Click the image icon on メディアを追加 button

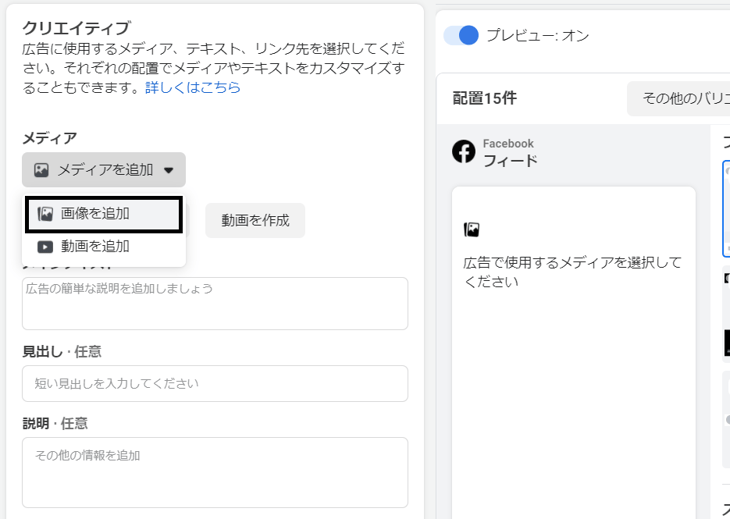[41, 170]
